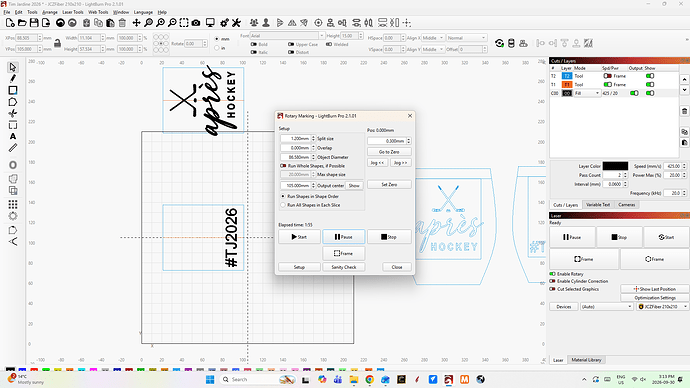Click the Delete trash icon in top toolbar
This screenshot has height=388, width=690.
[x=122, y=23]
